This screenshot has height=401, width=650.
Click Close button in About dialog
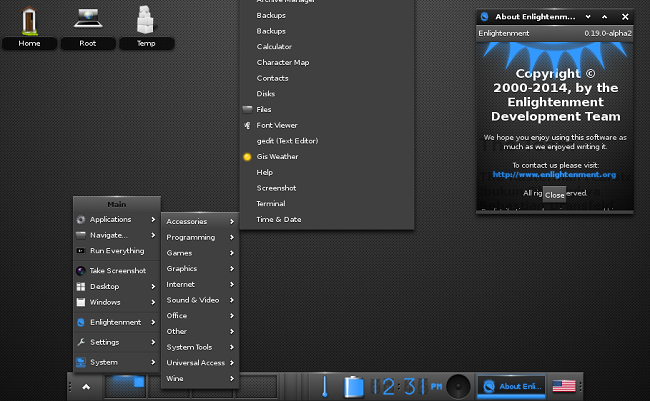pos(554,195)
